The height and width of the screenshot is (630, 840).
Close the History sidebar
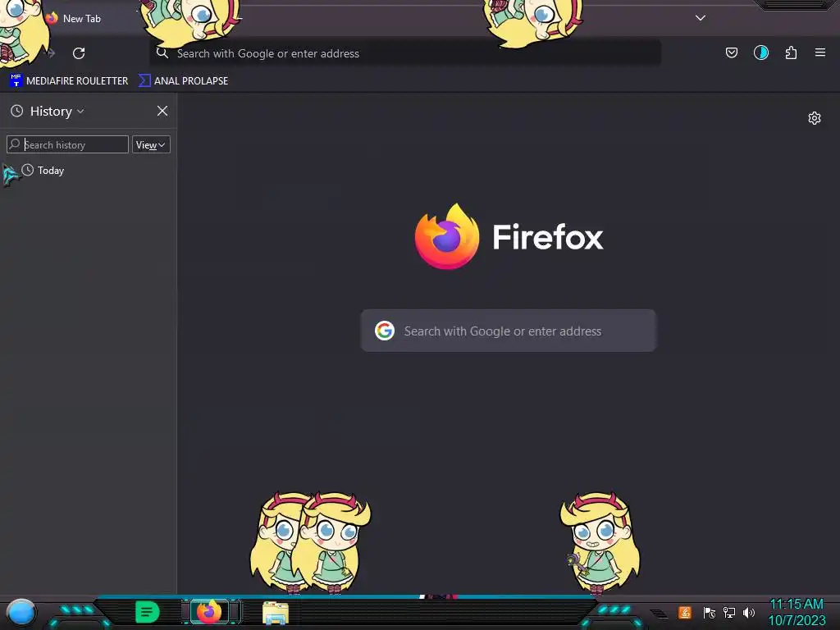coord(162,111)
